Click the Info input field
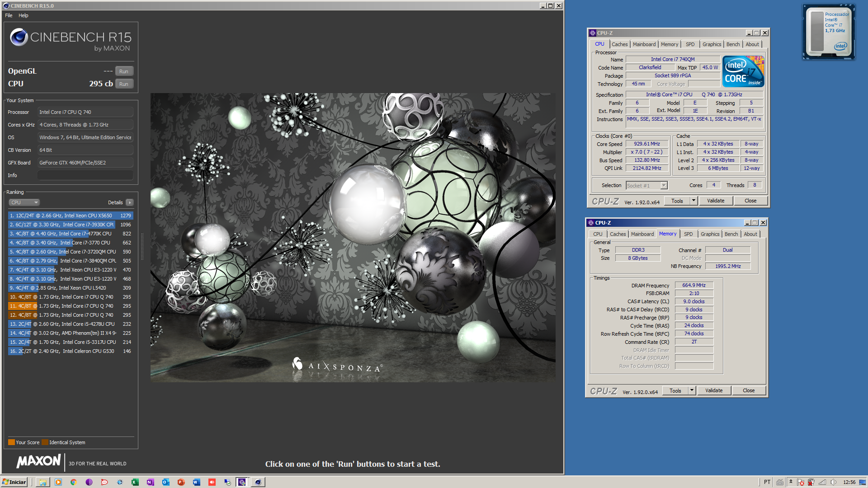 point(85,175)
